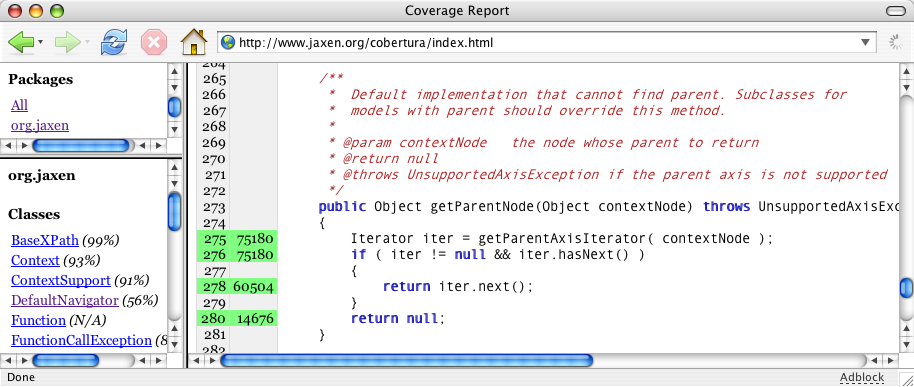This screenshot has width=914, height=387.
Task: Click the globe site icon in address bar
Action: (x=228, y=43)
